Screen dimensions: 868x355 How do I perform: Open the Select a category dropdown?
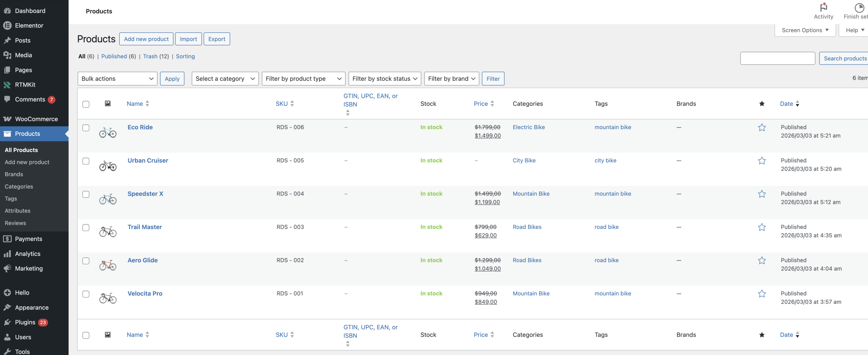click(x=225, y=79)
